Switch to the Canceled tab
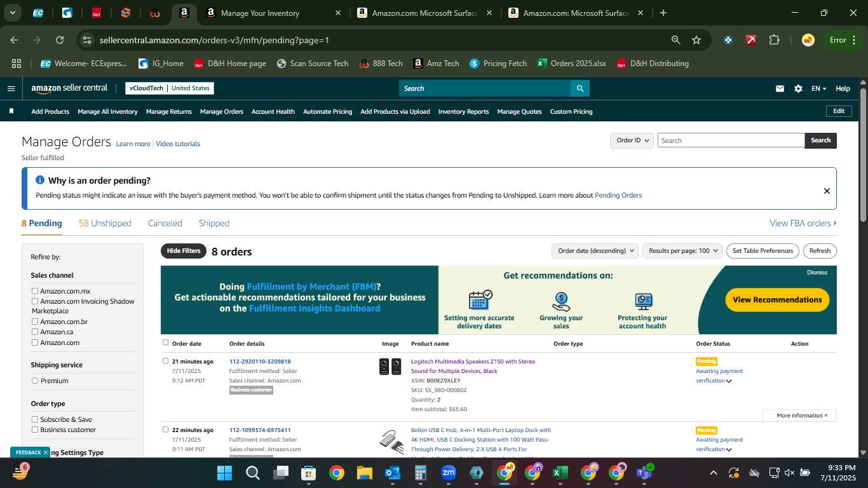This screenshot has width=868, height=488. 165,223
